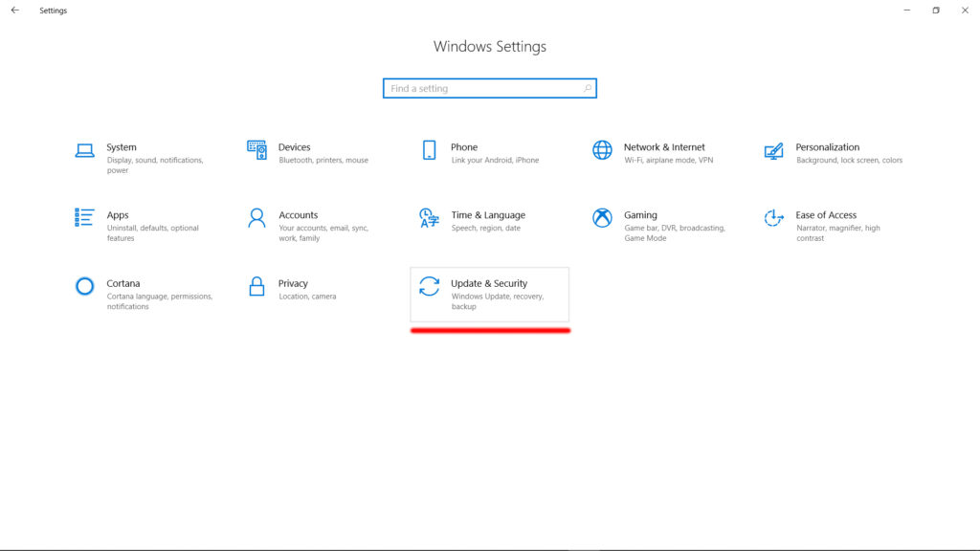Click 'Link your Android, iPhone' description
Image resolution: width=980 pixels, height=551 pixels.
click(495, 160)
